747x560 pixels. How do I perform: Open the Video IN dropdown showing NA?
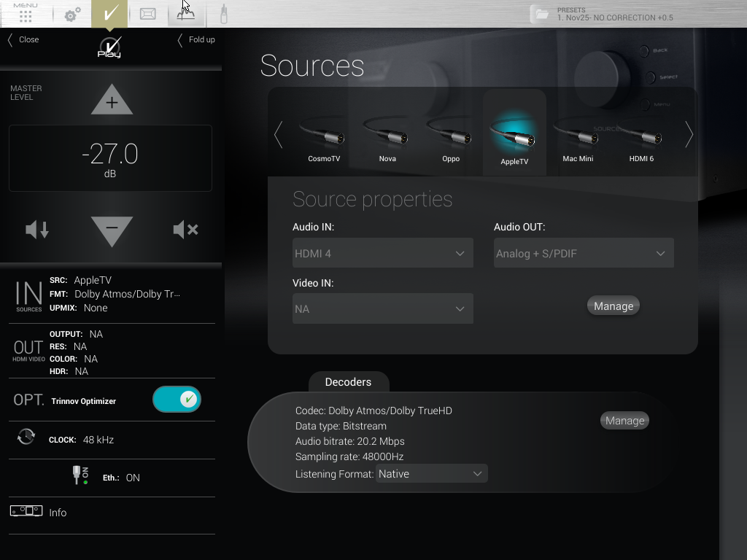[382, 308]
